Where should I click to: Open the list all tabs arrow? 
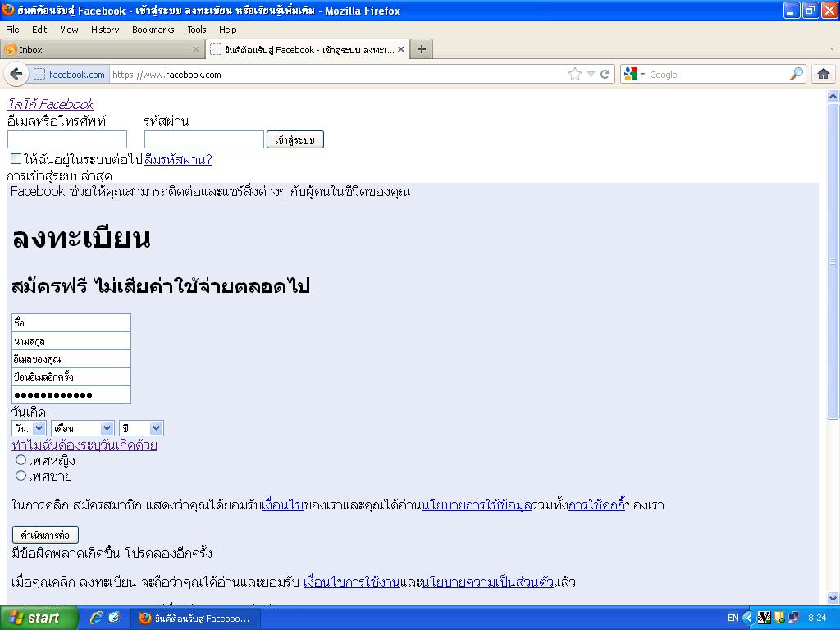tap(832, 48)
